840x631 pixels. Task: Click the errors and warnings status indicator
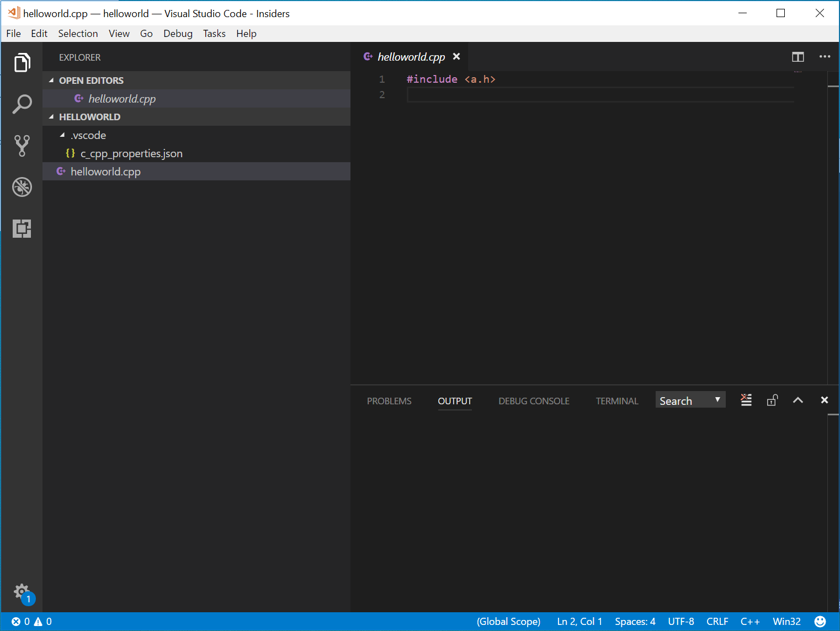[31, 622]
